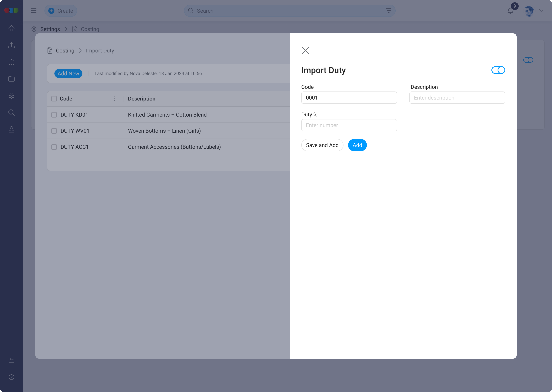Select all rows via header checkbox
Image resolution: width=552 pixels, height=392 pixels.
(54, 99)
